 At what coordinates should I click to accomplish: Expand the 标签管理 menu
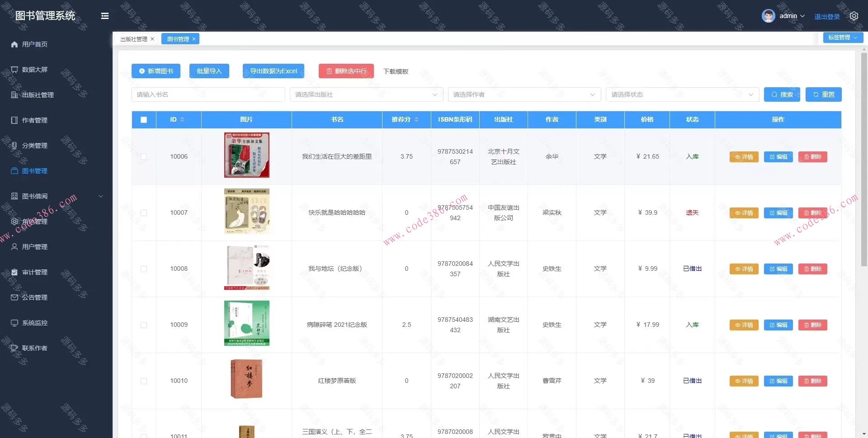click(843, 38)
